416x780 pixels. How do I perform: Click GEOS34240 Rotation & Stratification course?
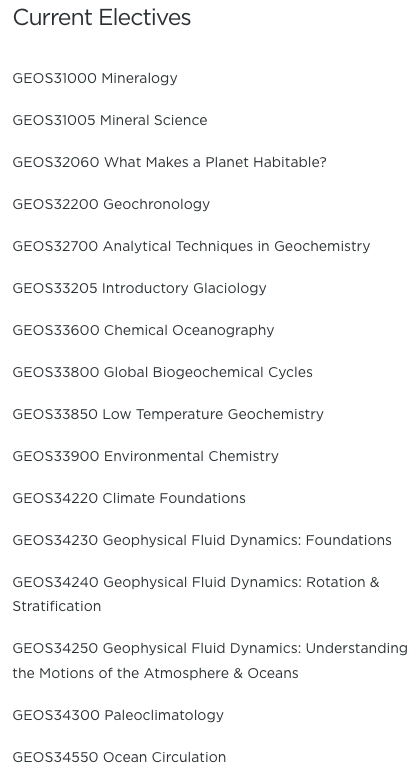[x=196, y=594]
